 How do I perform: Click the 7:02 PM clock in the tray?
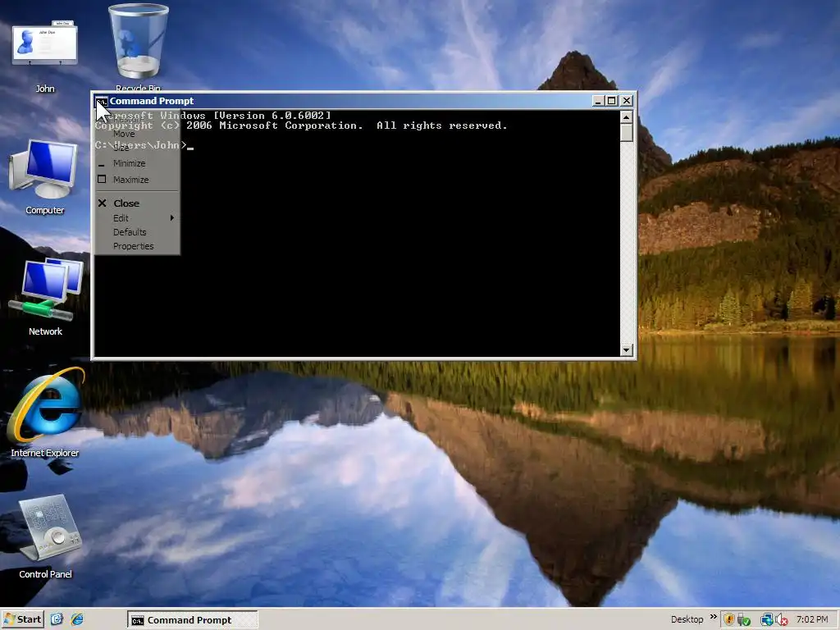[x=811, y=619]
